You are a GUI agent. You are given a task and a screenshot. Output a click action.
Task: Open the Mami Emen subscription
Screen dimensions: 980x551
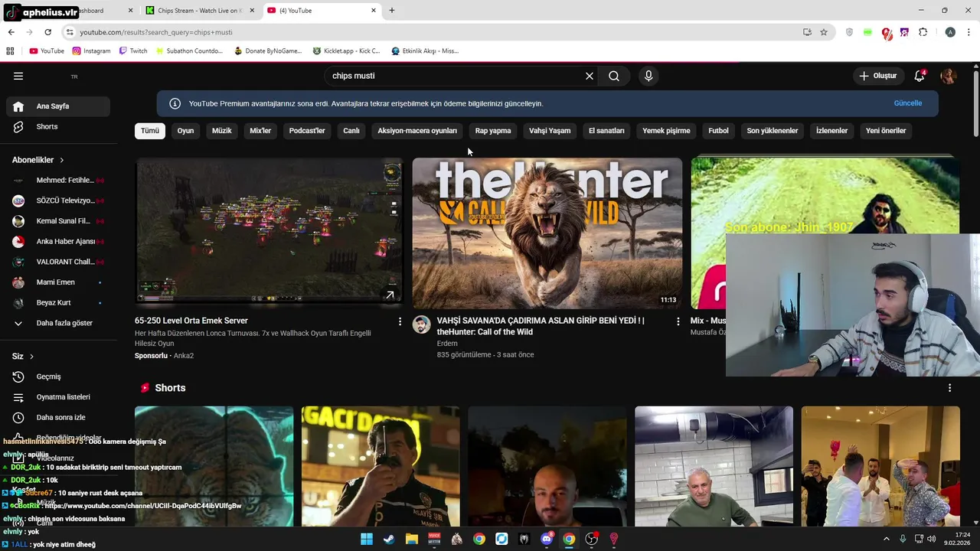click(x=58, y=282)
